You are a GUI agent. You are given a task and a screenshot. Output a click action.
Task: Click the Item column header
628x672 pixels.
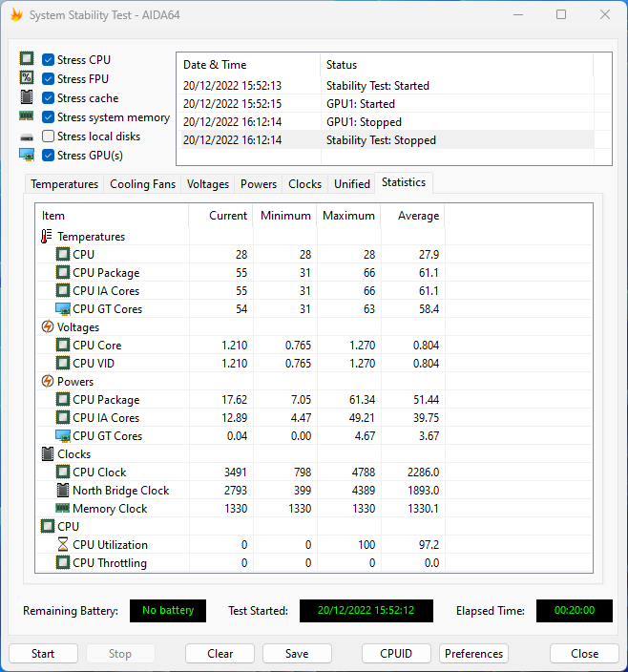(112, 215)
